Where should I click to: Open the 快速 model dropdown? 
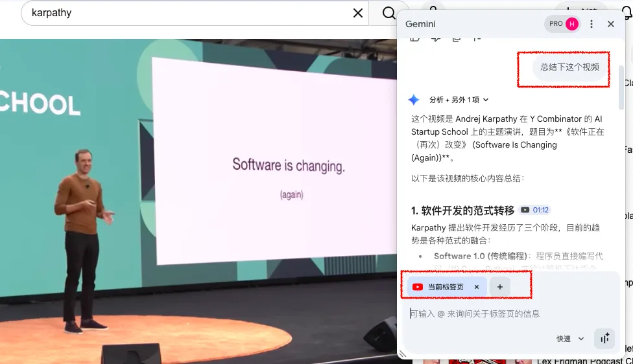570,339
